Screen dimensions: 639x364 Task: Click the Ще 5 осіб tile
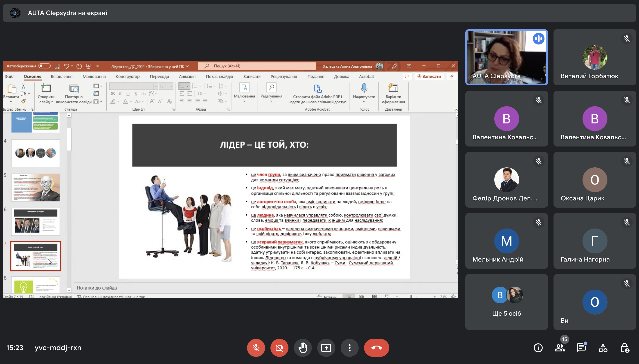click(506, 302)
